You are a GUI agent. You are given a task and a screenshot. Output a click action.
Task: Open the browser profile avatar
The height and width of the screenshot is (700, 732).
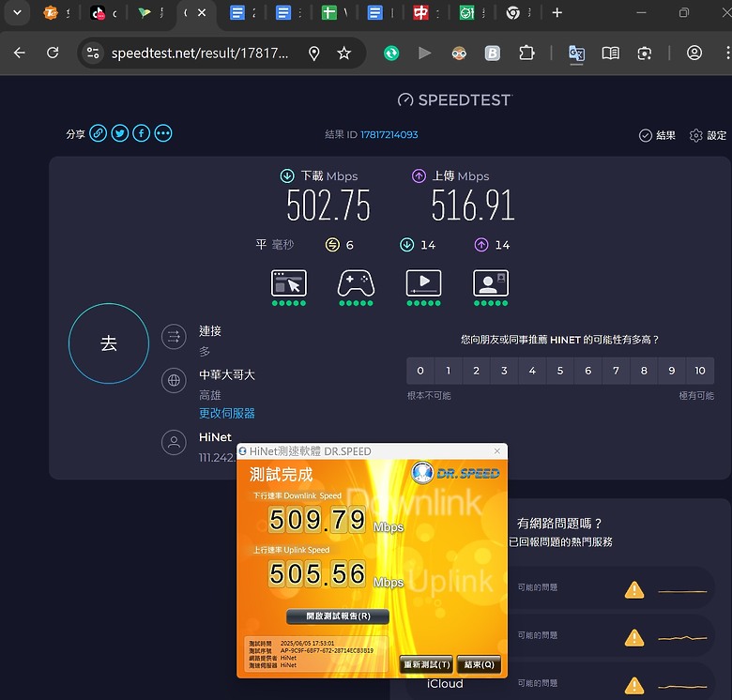[x=694, y=53]
